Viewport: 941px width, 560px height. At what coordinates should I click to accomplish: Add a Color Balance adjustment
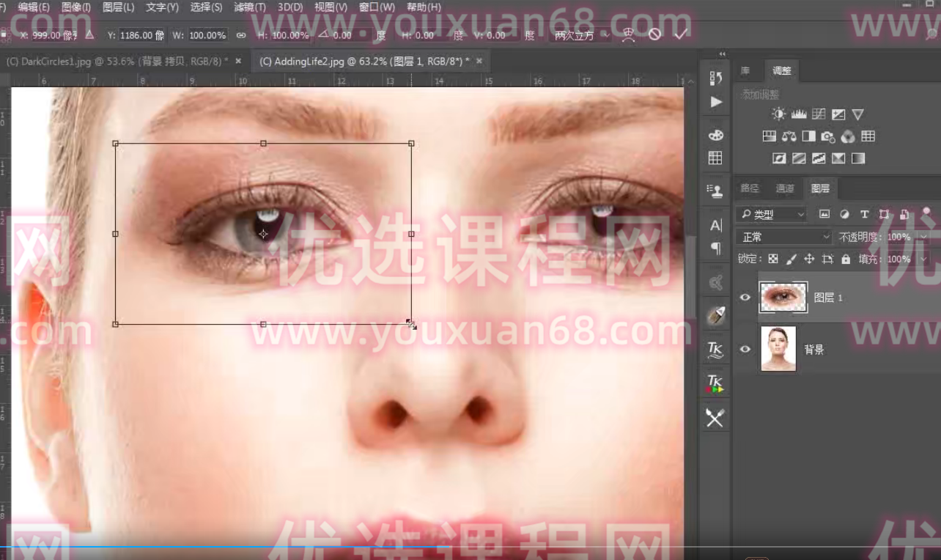click(789, 136)
